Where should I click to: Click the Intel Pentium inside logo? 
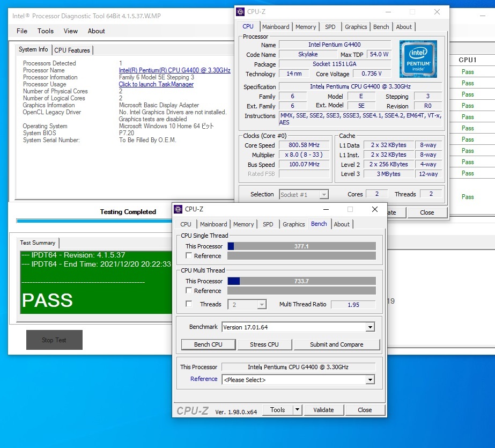[x=418, y=59]
